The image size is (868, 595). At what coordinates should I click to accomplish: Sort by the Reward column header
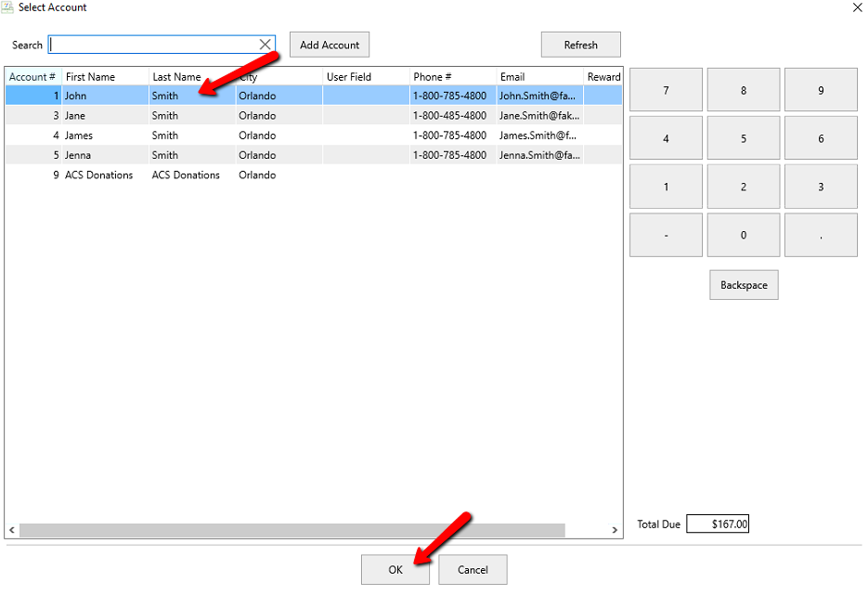[x=602, y=77]
